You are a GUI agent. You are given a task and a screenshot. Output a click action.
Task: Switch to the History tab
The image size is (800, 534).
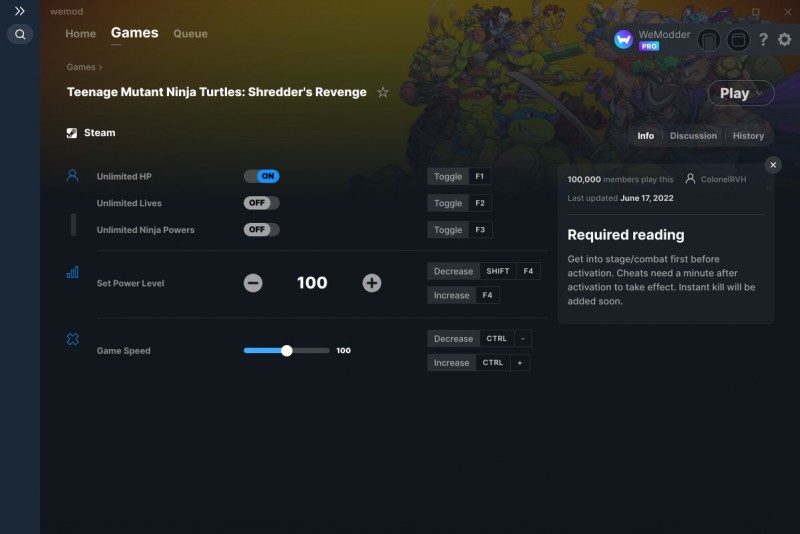click(748, 136)
